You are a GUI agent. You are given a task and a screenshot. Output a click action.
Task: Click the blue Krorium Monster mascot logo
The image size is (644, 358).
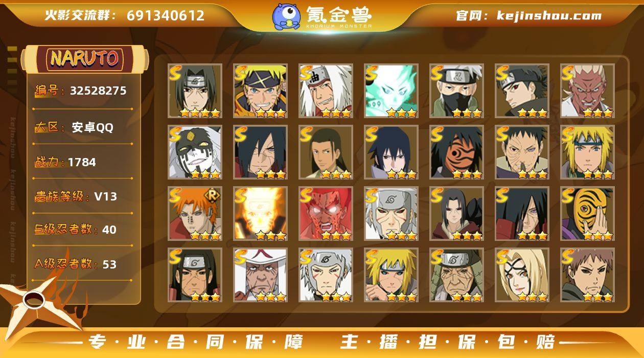tap(286, 16)
